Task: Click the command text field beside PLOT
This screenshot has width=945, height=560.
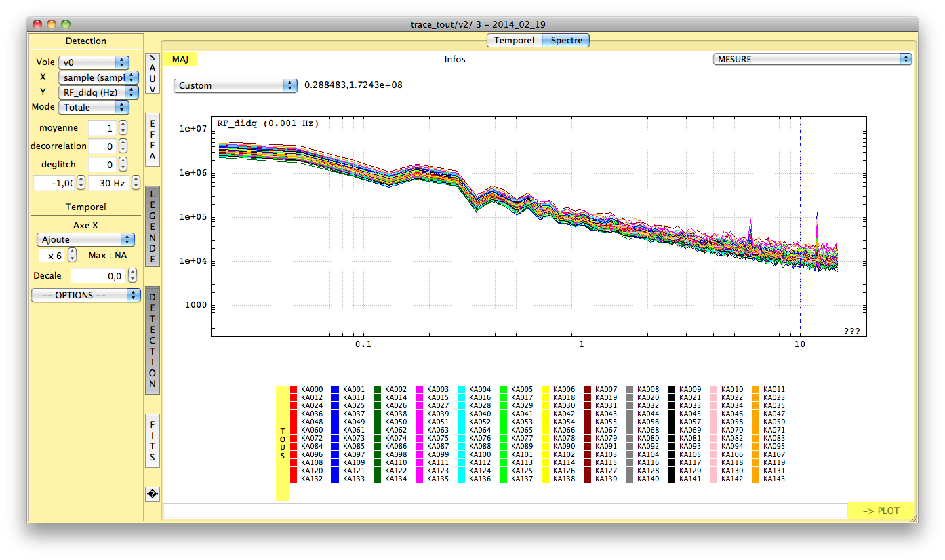Action: pyautogui.click(x=505, y=511)
